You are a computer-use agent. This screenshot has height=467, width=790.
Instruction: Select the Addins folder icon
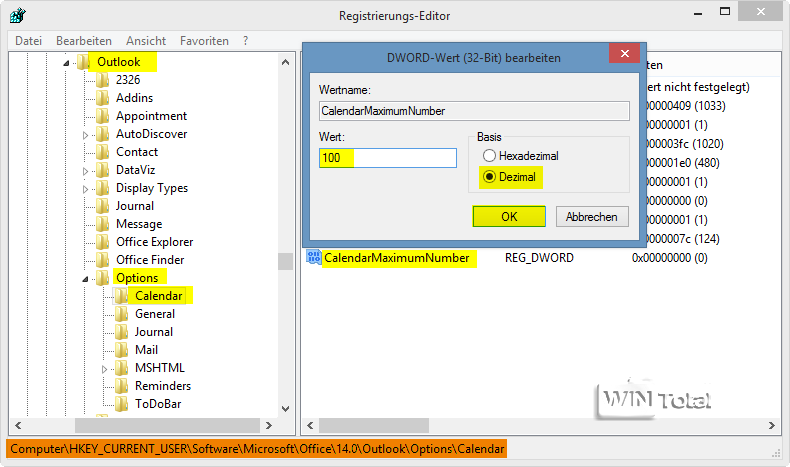pyautogui.click(x=102, y=98)
